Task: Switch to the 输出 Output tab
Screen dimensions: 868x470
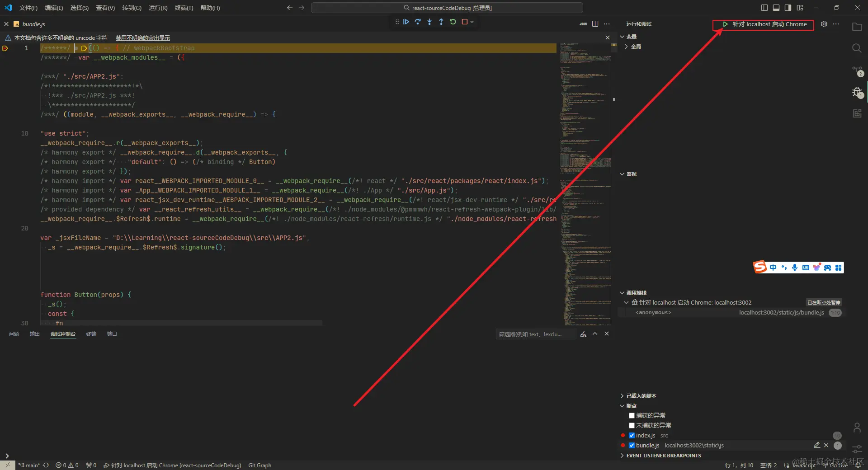Action: (35, 334)
